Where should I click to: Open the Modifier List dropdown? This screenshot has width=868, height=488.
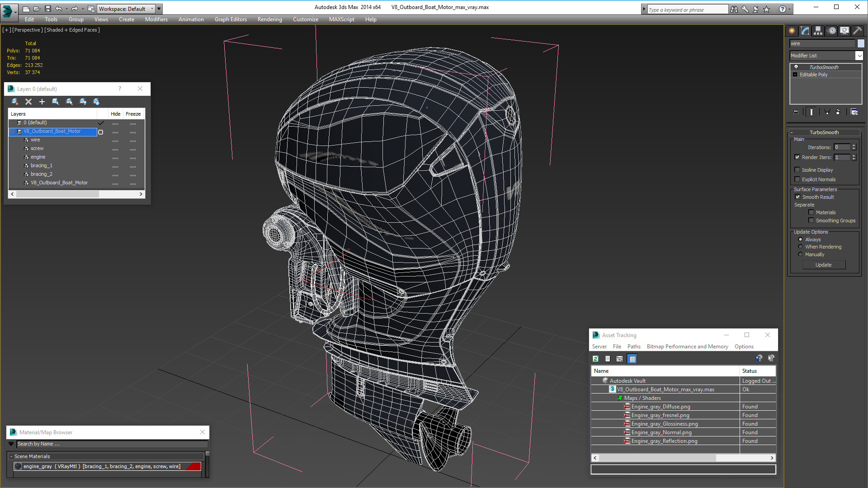(x=826, y=56)
